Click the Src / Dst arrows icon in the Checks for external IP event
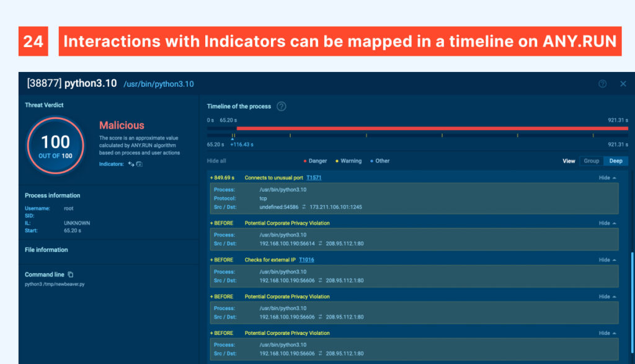The width and height of the screenshot is (635, 364). click(320, 280)
